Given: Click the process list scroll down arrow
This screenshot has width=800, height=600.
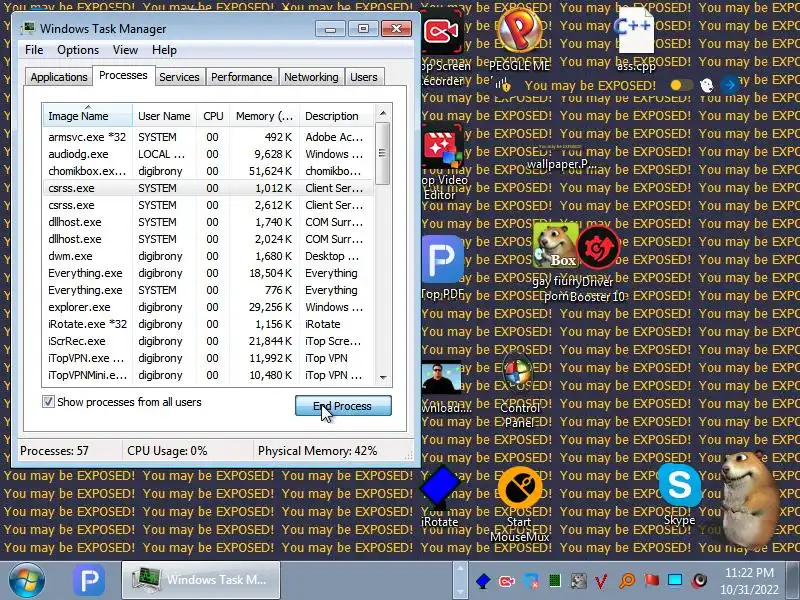Looking at the screenshot, I should (x=383, y=377).
